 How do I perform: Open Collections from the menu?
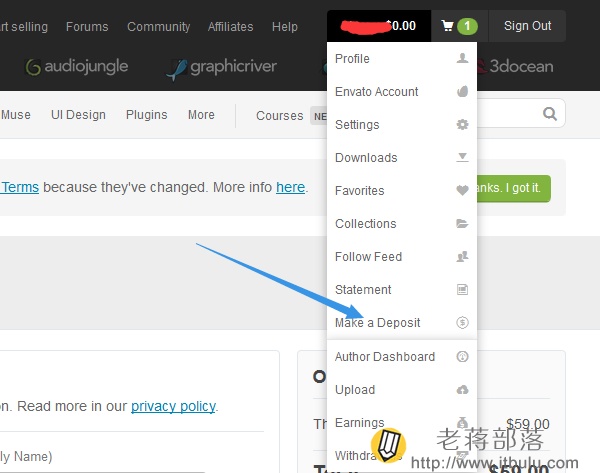click(402, 223)
